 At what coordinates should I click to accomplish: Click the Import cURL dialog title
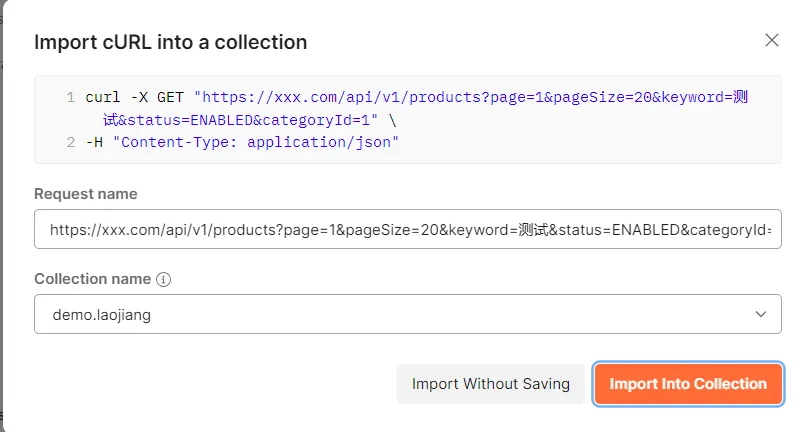point(171,42)
